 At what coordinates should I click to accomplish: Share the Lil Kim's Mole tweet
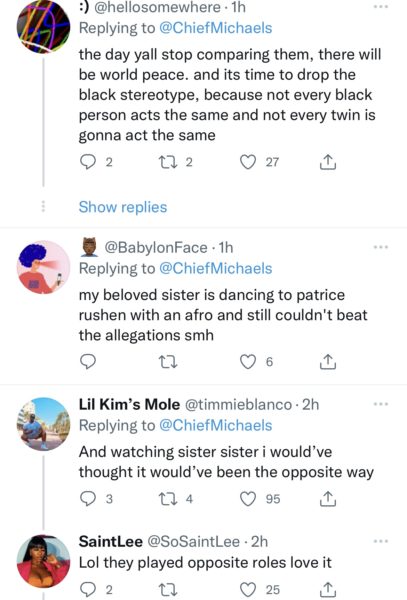[327, 499]
